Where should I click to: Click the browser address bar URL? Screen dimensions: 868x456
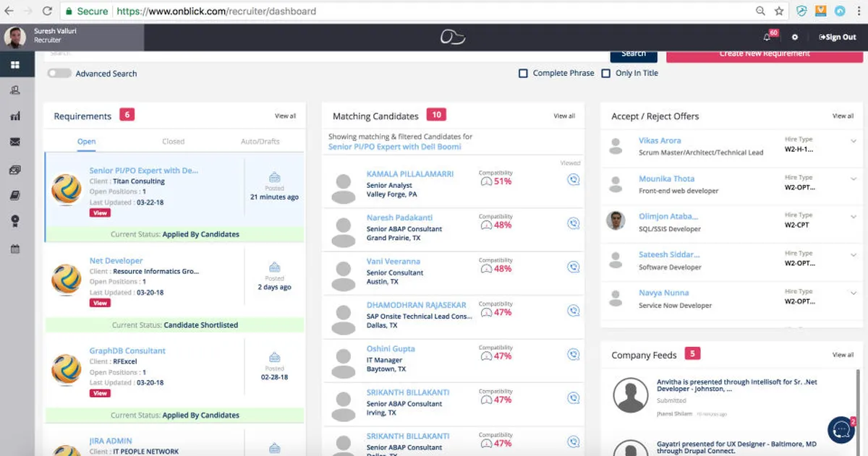tap(216, 12)
